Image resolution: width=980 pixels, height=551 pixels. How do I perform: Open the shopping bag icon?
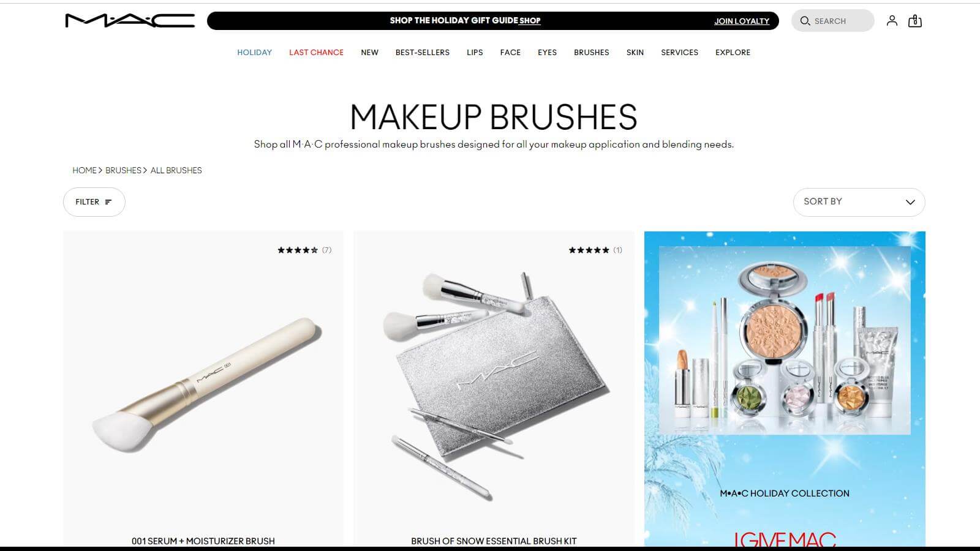pos(915,21)
